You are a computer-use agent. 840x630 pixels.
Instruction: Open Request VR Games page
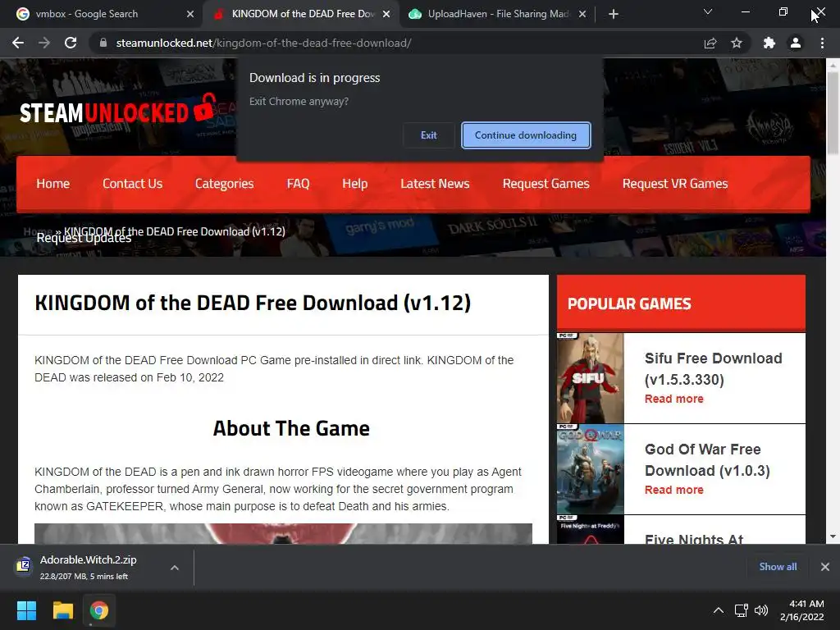click(x=675, y=184)
